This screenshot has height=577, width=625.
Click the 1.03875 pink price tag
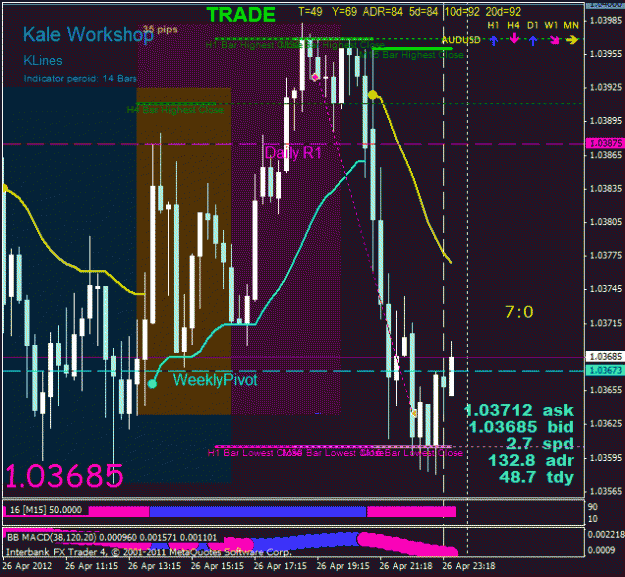click(605, 143)
